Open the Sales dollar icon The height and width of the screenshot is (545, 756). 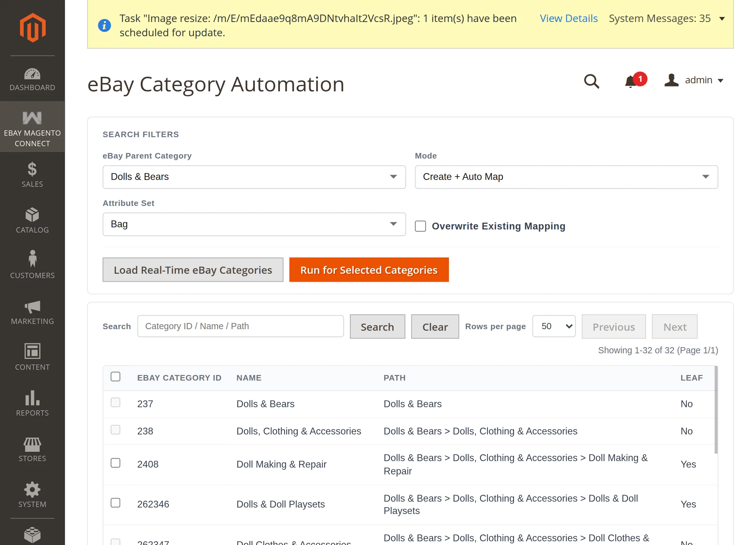click(x=32, y=169)
